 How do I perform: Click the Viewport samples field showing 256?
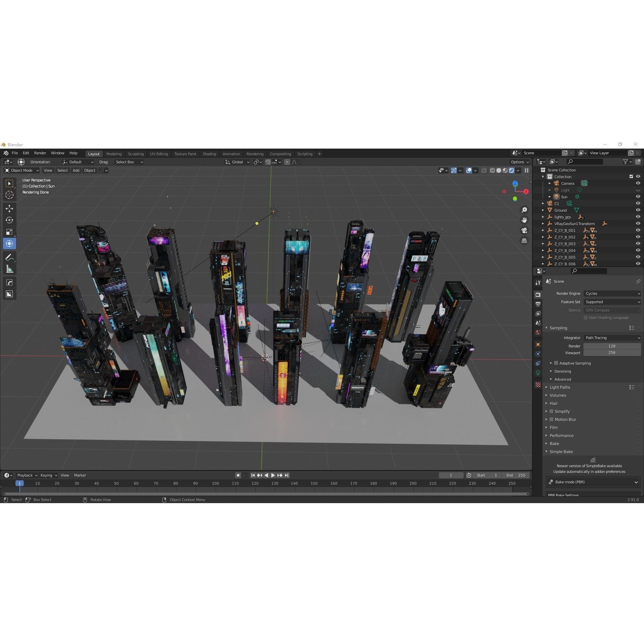[612, 353]
